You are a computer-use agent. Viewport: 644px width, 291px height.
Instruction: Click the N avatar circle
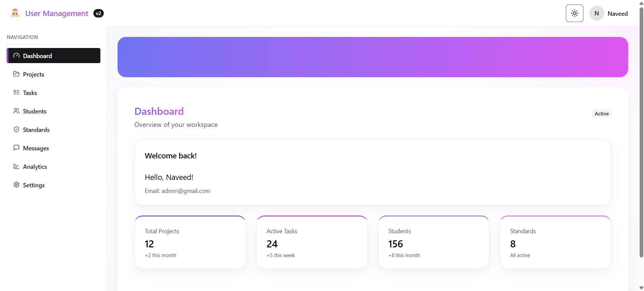click(596, 13)
